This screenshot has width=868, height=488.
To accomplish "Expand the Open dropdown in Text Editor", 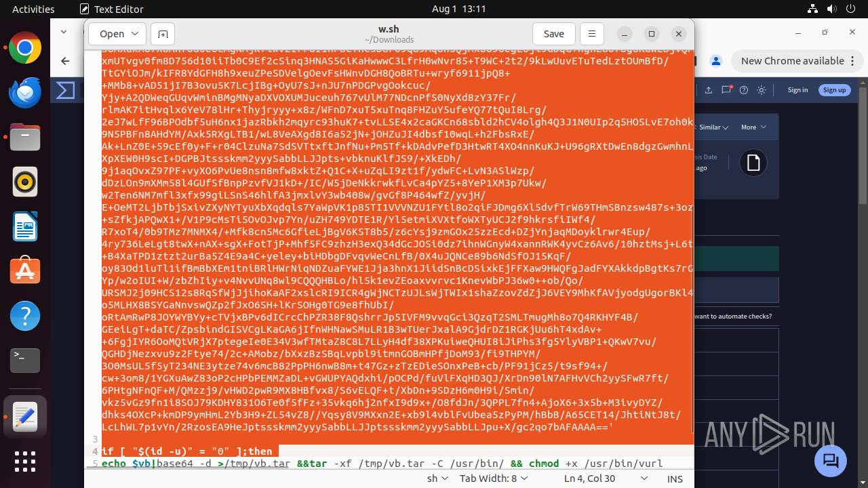I will click(x=118, y=34).
